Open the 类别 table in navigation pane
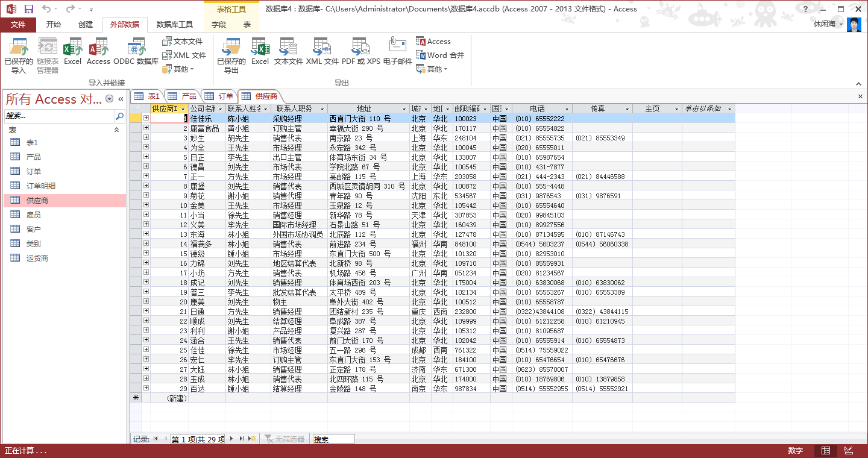This screenshot has width=868, height=458. [x=65, y=243]
